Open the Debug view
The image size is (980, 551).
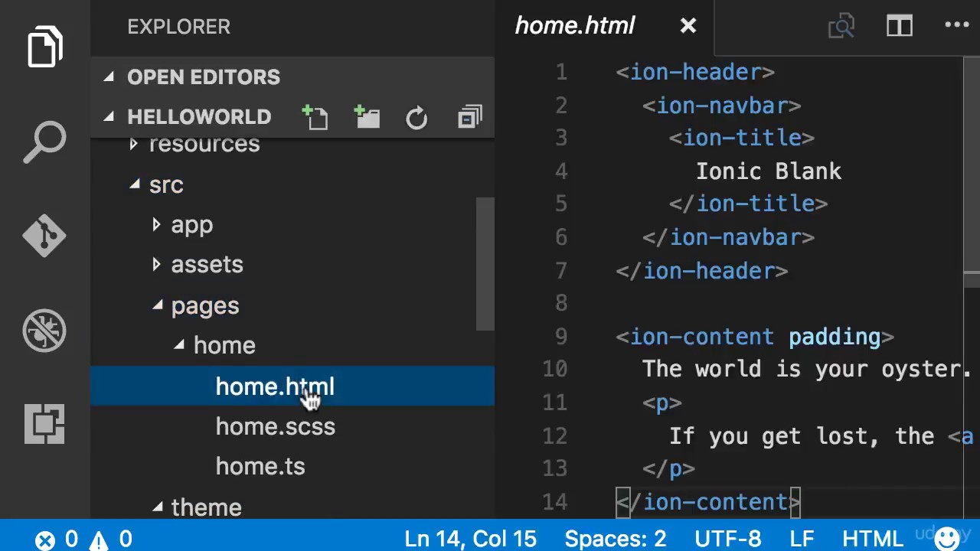(x=44, y=331)
